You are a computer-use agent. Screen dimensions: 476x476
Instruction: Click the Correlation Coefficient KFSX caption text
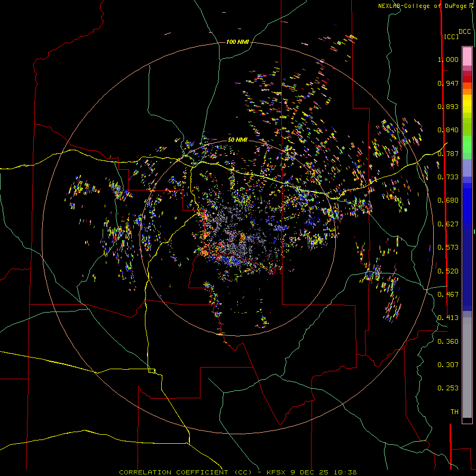237,472
